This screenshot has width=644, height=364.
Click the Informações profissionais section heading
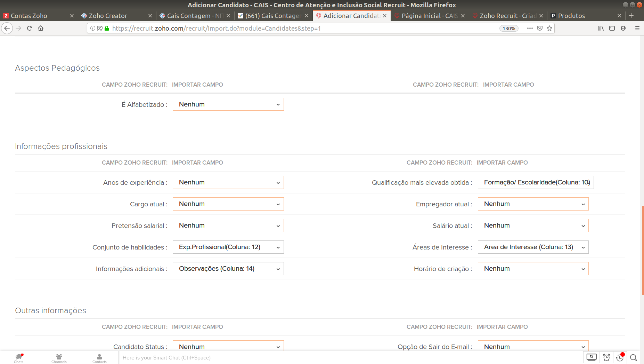[x=61, y=146]
